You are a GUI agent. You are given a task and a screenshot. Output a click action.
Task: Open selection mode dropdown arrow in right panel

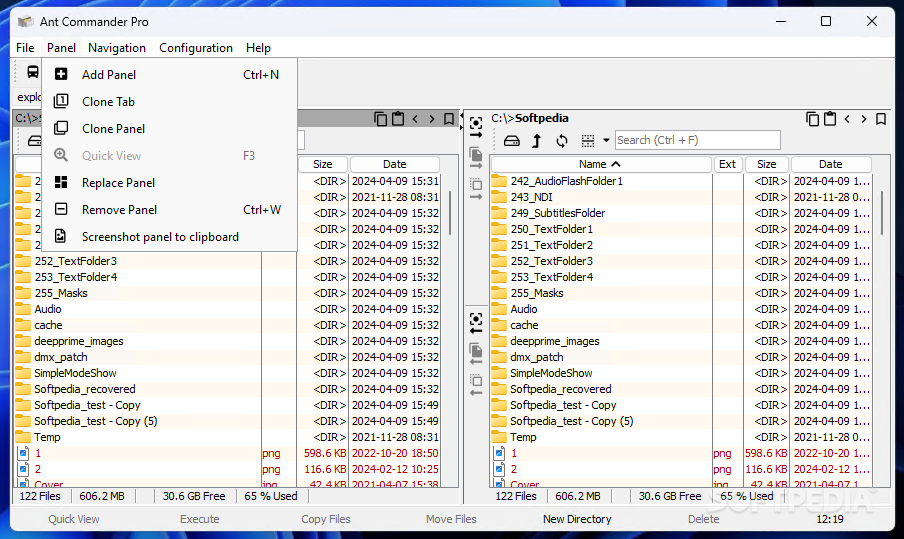606,141
